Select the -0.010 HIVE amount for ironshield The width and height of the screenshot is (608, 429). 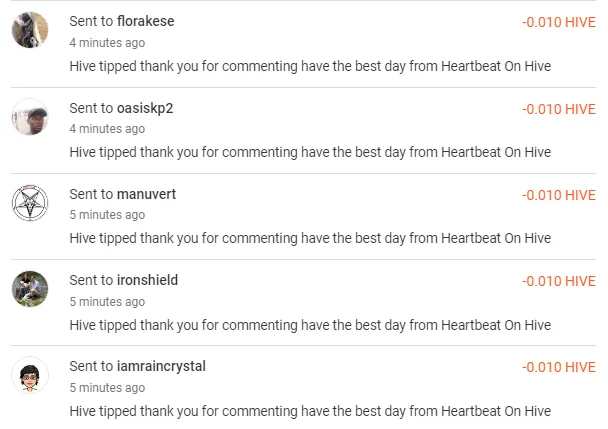click(558, 281)
